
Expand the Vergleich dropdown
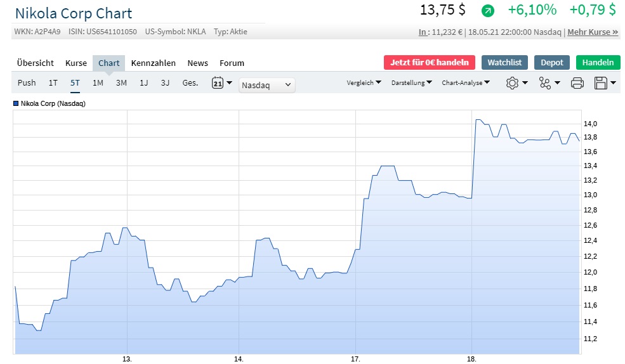(x=364, y=82)
